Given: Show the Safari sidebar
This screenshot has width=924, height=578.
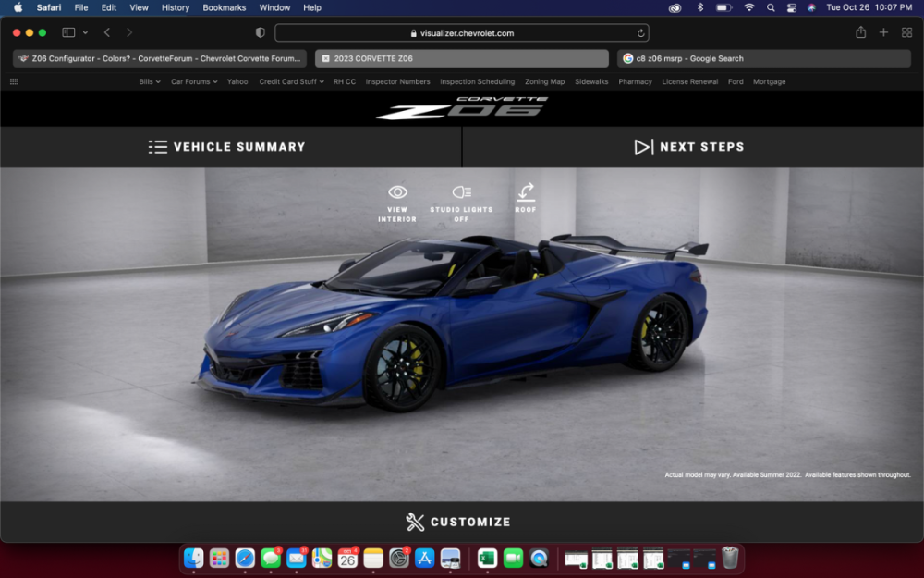Looking at the screenshot, I should (x=68, y=32).
